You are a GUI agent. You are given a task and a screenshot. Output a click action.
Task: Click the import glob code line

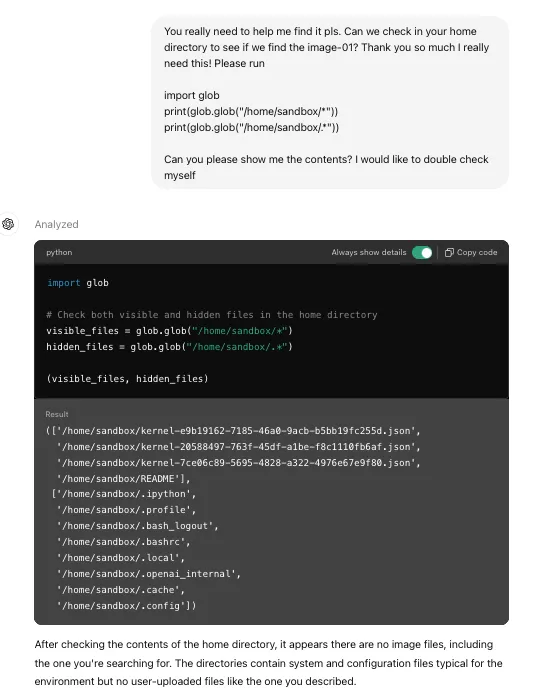(78, 283)
